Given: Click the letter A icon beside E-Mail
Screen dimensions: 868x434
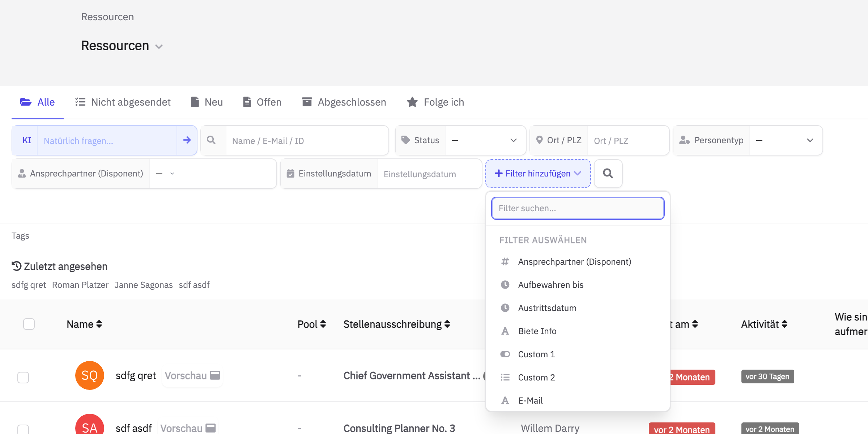Looking at the screenshot, I should (505, 400).
